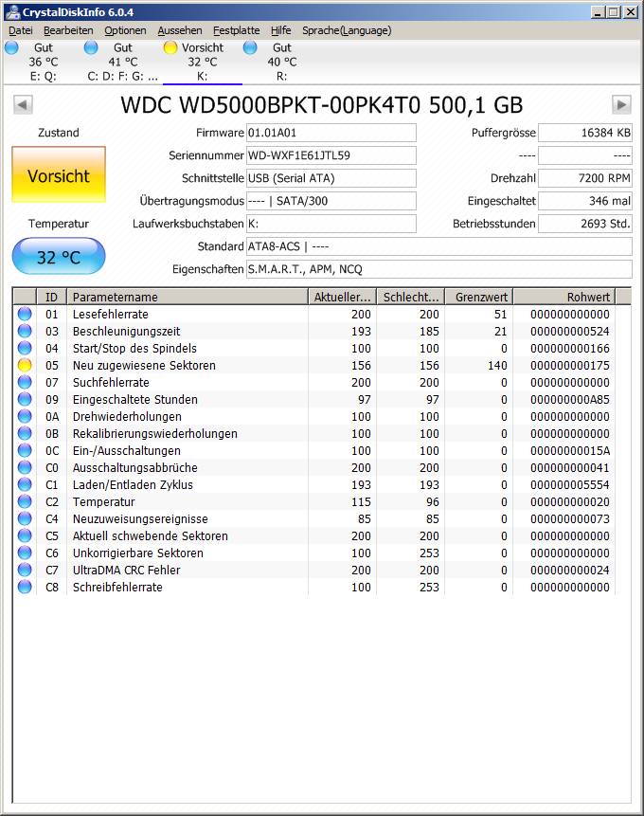The image size is (644, 816).
Task: Click the Grenzwert column header
Action: click(479, 297)
